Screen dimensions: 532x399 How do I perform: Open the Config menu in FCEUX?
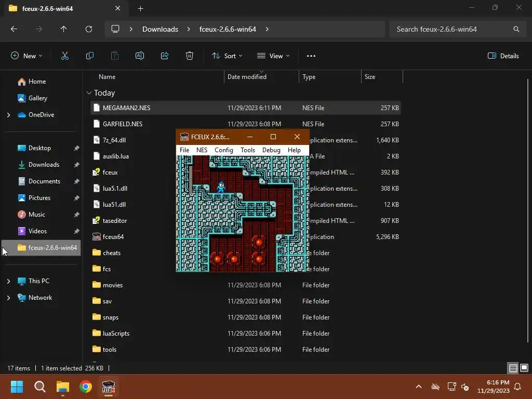(223, 150)
